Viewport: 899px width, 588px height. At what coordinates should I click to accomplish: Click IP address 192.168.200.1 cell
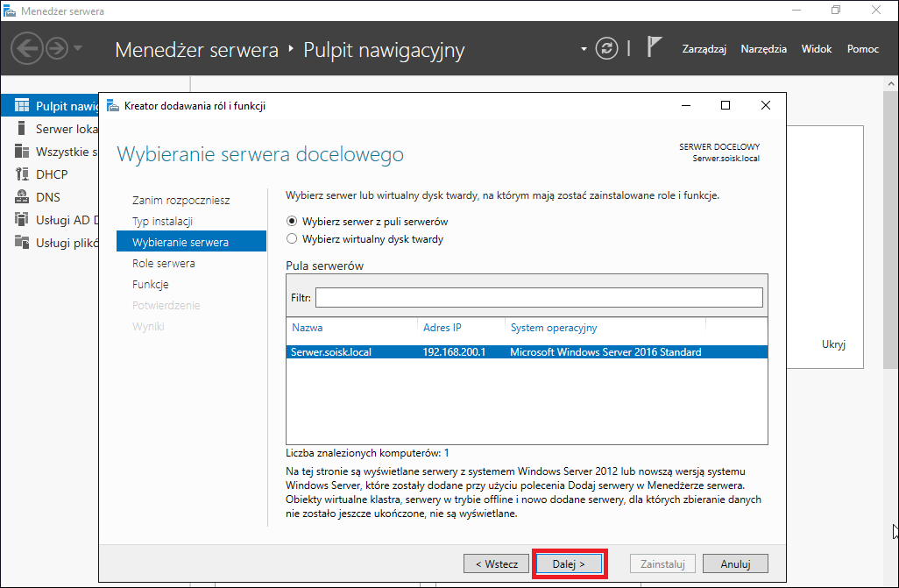pyautogui.click(x=454, y=351)
